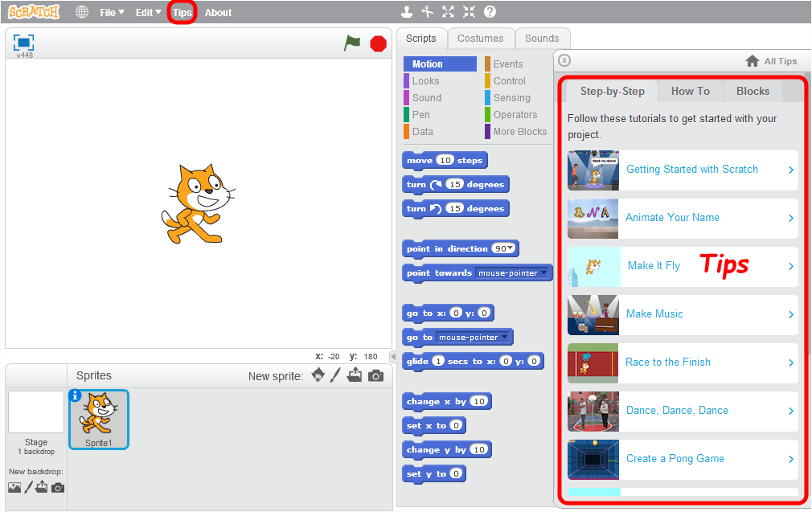The width and height of the screenshot is (812, 512).
Task: Open the Tips menu item
Action: pos(182,12)
